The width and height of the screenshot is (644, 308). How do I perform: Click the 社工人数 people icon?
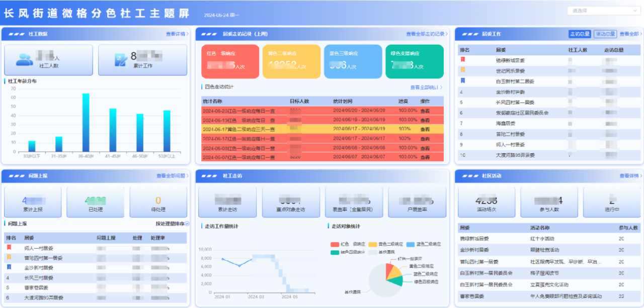(x=24, y=60)
